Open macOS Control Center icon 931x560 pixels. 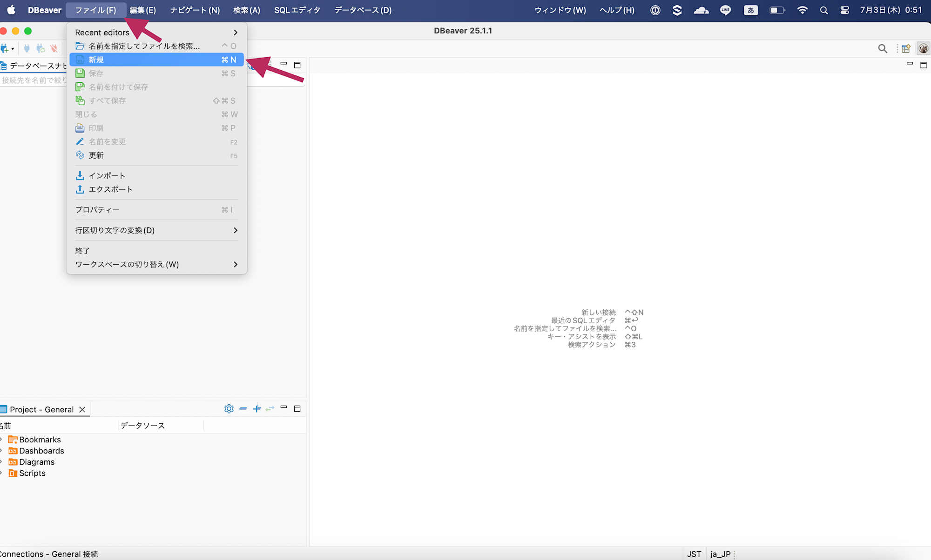coord(844,10)
